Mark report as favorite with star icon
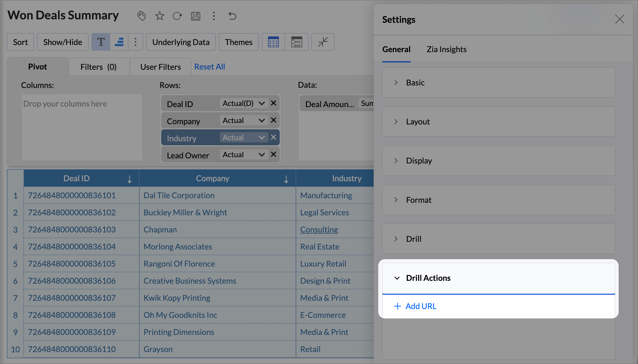Screen dimensions: 638x364 point(159,16)
